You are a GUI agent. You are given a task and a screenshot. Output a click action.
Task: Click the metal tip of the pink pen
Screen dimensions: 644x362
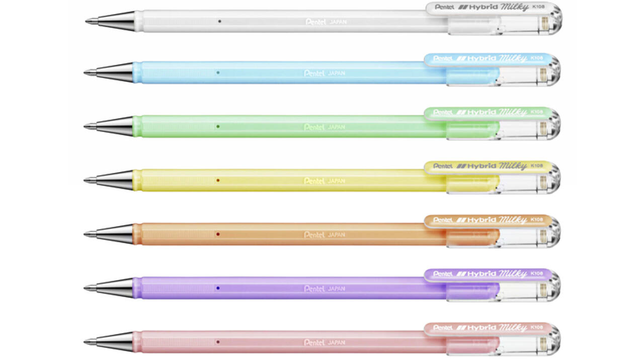click(x=109, y=342)
